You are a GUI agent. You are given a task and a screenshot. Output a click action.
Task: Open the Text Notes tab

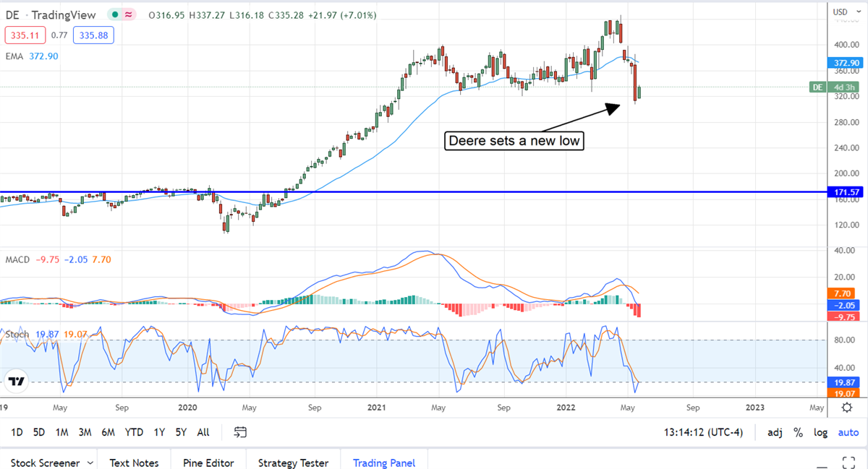click(134, 462)
